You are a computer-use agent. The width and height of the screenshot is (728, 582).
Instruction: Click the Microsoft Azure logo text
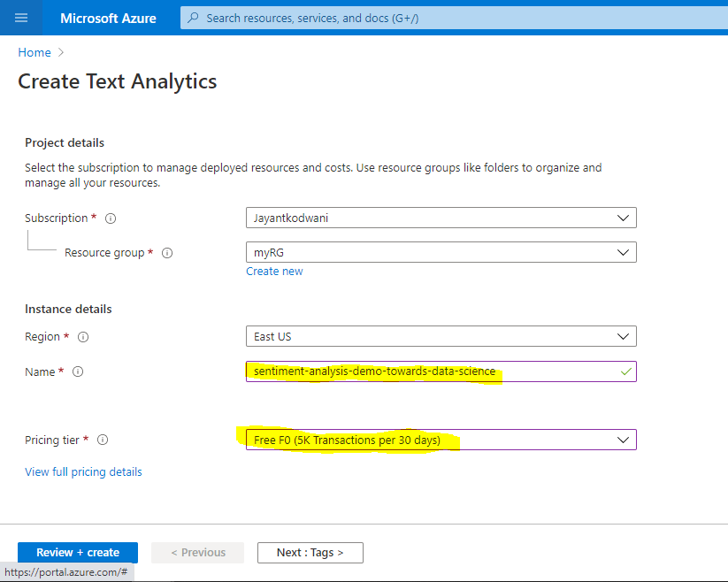(x=107, y=18)
